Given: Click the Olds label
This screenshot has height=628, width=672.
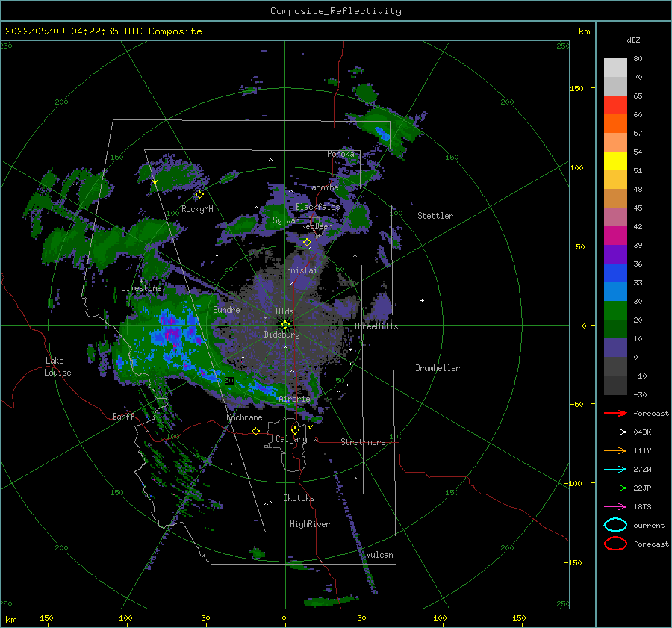Looking at the screenshot, I should (284, 311).
